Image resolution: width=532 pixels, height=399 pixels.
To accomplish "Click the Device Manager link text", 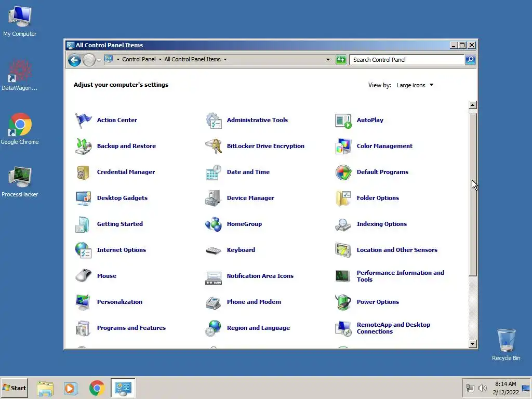I will (x=250, y=198).
